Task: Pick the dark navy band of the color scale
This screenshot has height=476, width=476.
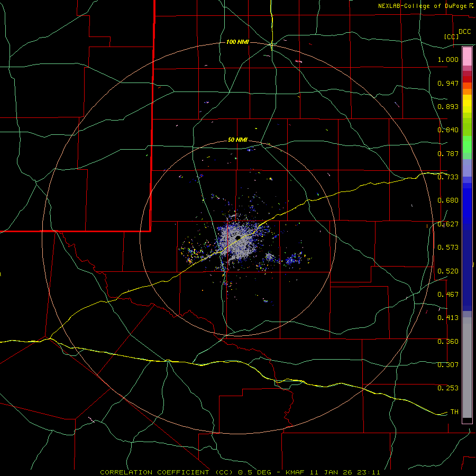Action: coord(467,270)
